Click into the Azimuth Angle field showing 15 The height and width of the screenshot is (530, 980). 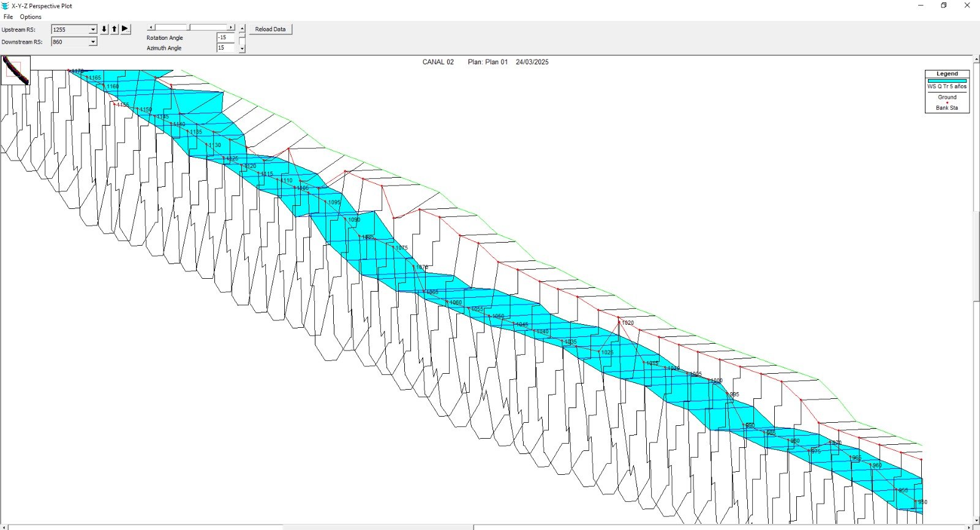pos(225,48)
